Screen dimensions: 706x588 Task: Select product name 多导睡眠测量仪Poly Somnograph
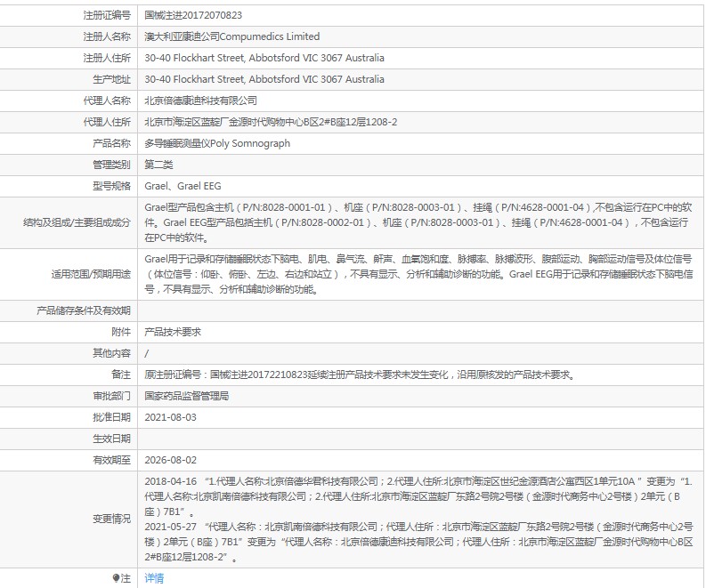[x=217, y=143]
